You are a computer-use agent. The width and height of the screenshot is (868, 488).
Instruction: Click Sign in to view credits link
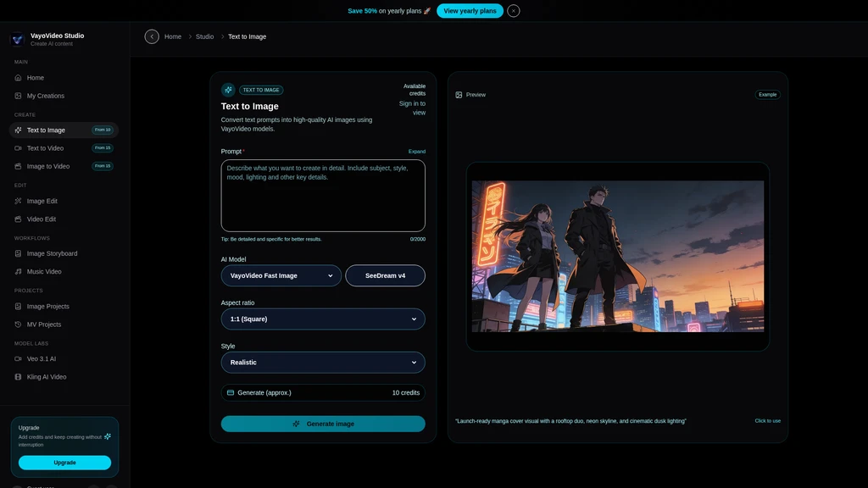pyautogui.click(x=413, y=108)
